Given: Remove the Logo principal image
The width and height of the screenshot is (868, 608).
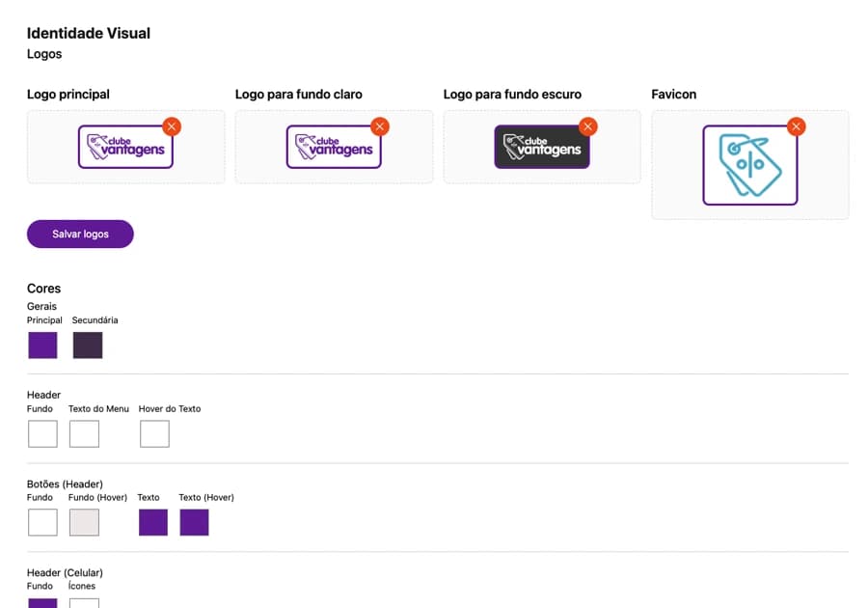Looking at the screenshot, I should (172, 126).
